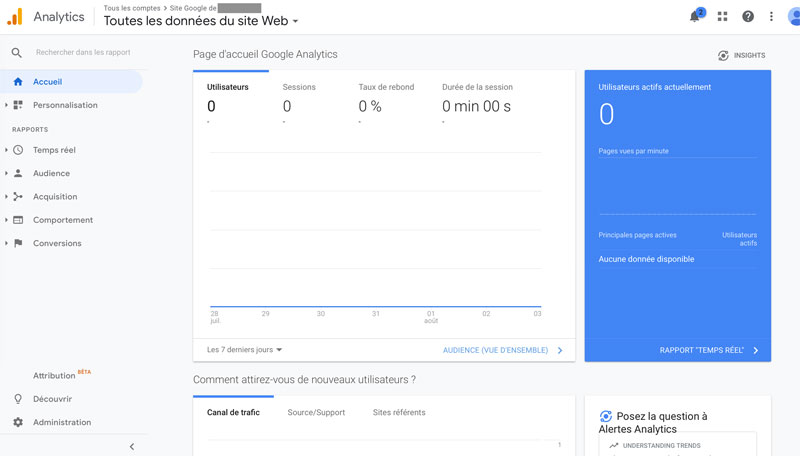Screen dimensions: 800x456
Task: Click the Acquisition branching icon
Action: (x=18, y=196)
